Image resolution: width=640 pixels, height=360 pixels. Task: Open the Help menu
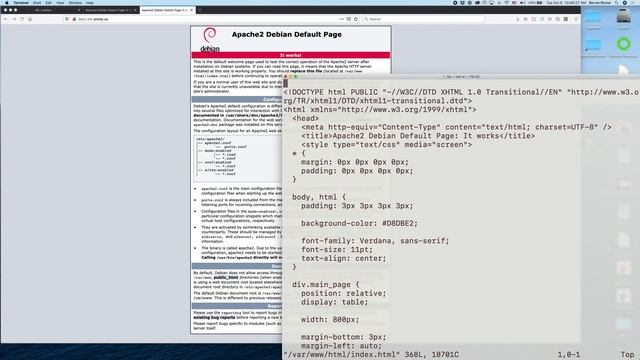[90, 2]
